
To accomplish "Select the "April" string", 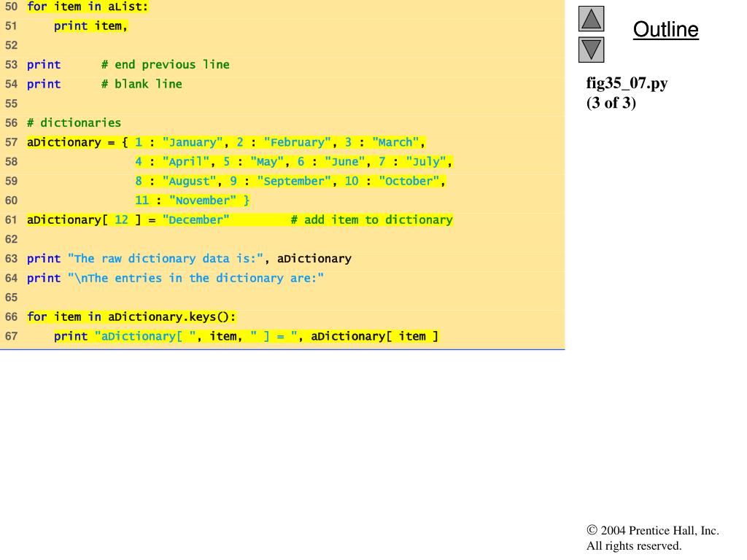I will pos(186,162).
